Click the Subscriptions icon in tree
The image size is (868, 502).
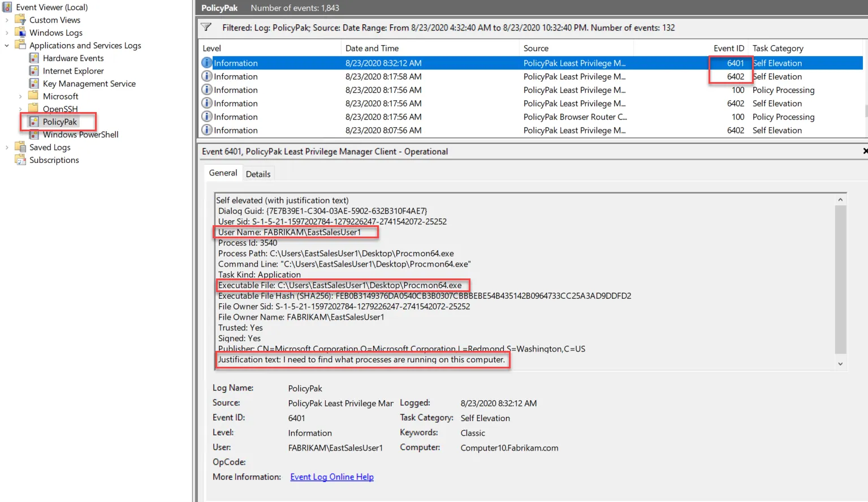point(21,160)
